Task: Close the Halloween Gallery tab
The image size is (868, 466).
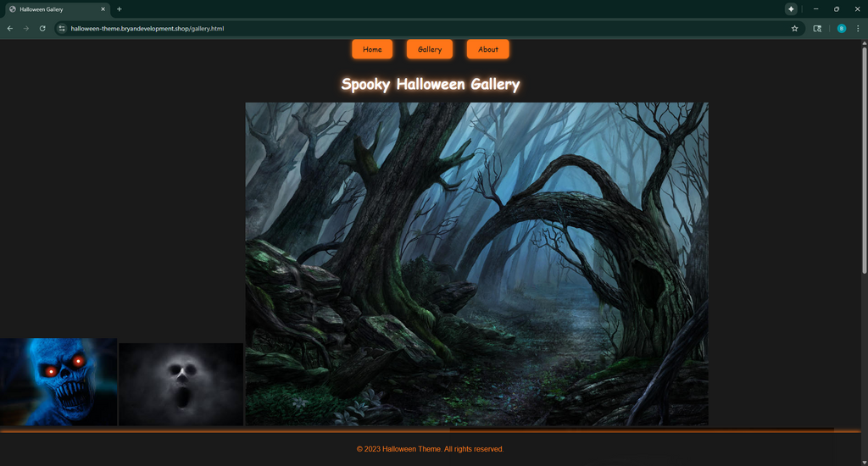Action: tap(103, 9)
